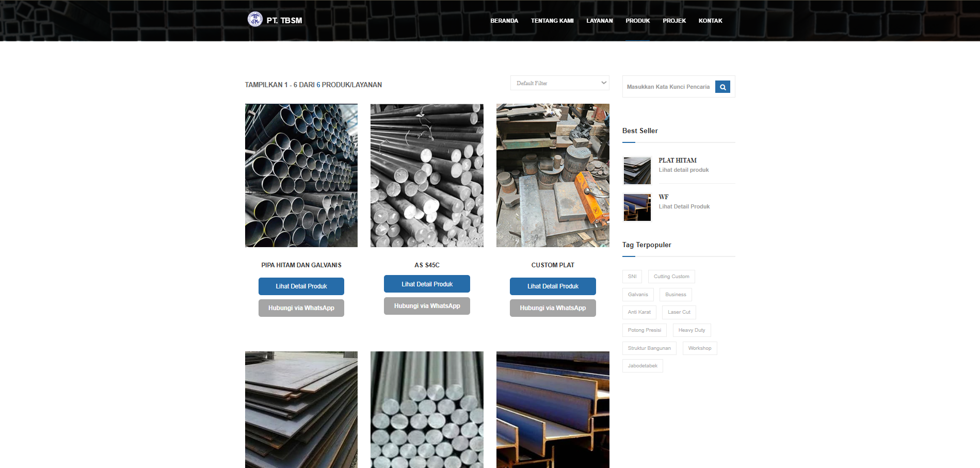Click the Struktur Bangunan tag
This screenshot has width=980, height=468.
tap(649, 348)
